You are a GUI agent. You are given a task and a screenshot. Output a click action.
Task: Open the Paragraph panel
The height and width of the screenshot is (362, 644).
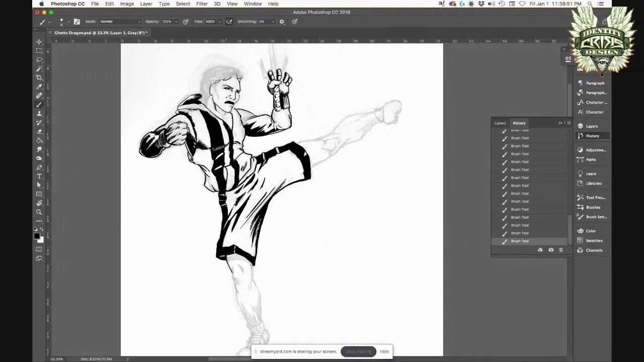pos(591,83)
